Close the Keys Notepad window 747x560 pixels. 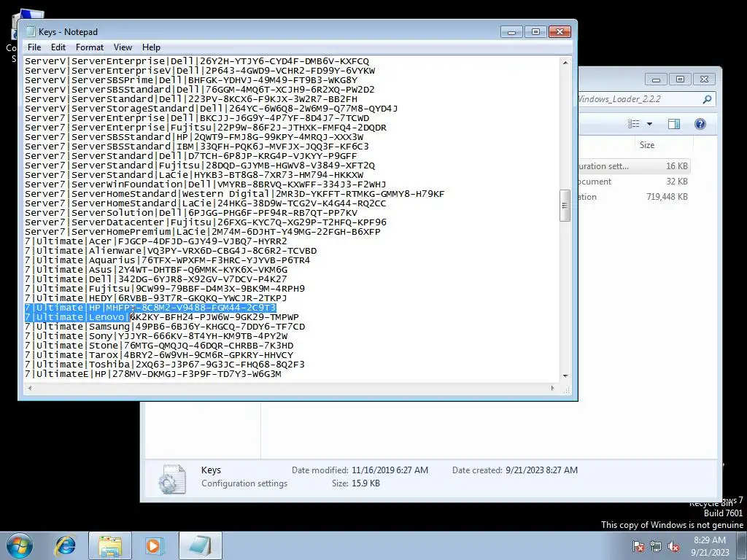click(560, 32)
